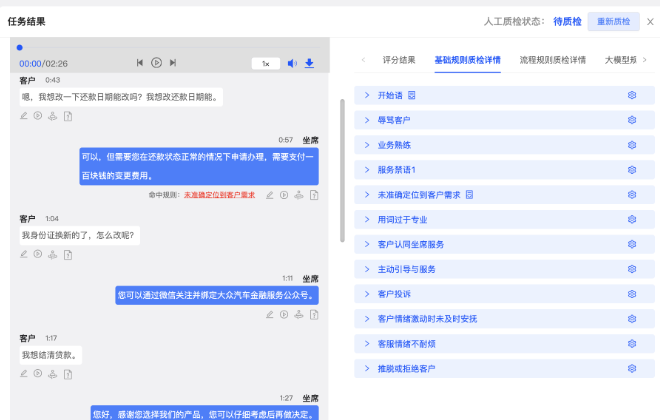The image size is (660, 420).
Task: Click the red 未准确定位到客户需求 rule link
Action: 219,195
